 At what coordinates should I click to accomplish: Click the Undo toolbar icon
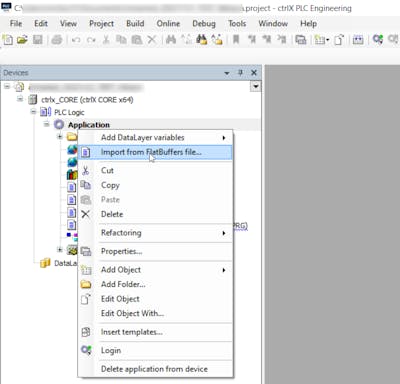pyautogui.click(x=76, y=40)
